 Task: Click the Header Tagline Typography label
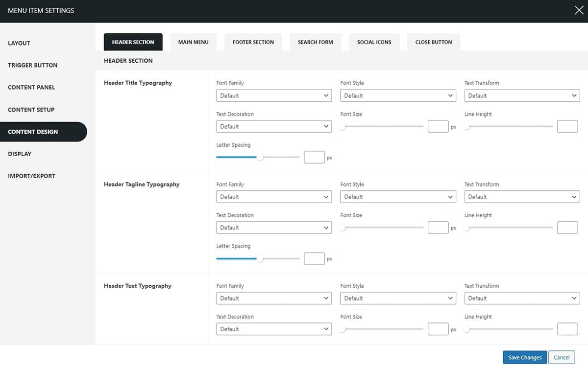(x=142, y=184)
